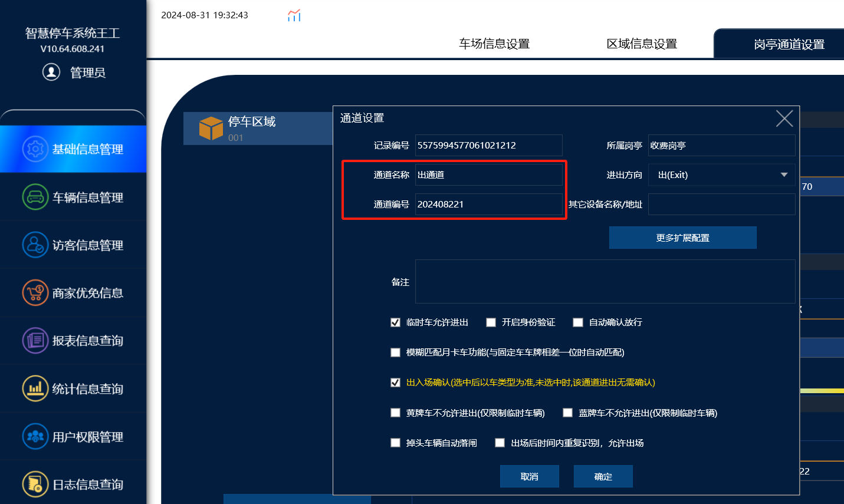The height and width of the screenshot is (504, 844).
Task: Click the 用户权限管理 users icon
Action: click(35, 436)
